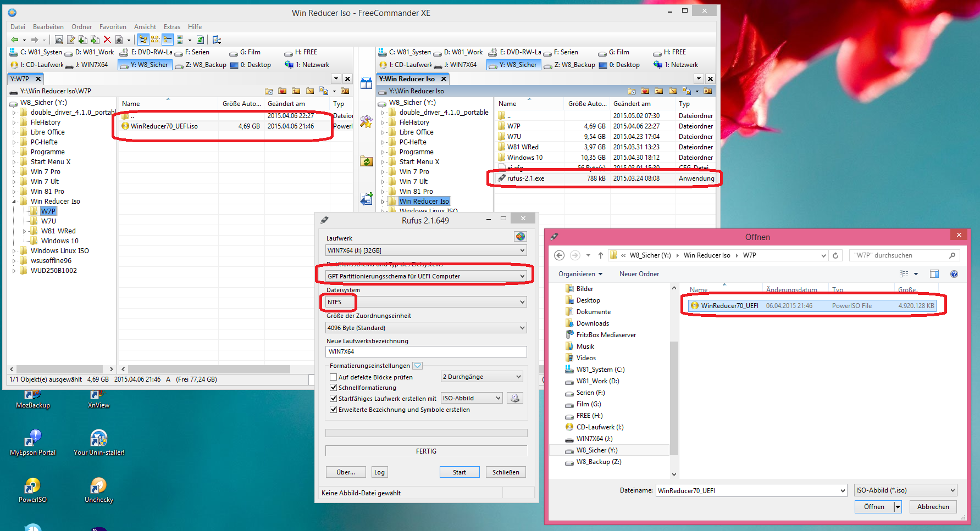Open the Dateisystem NTFS dropdown
980x531 pixels.
[x=426, y=302]
